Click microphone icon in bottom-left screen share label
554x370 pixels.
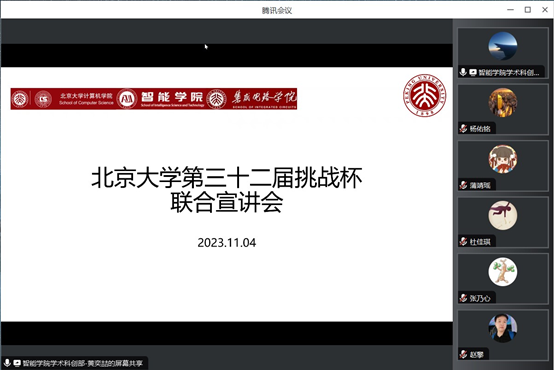tap(7, 363)
